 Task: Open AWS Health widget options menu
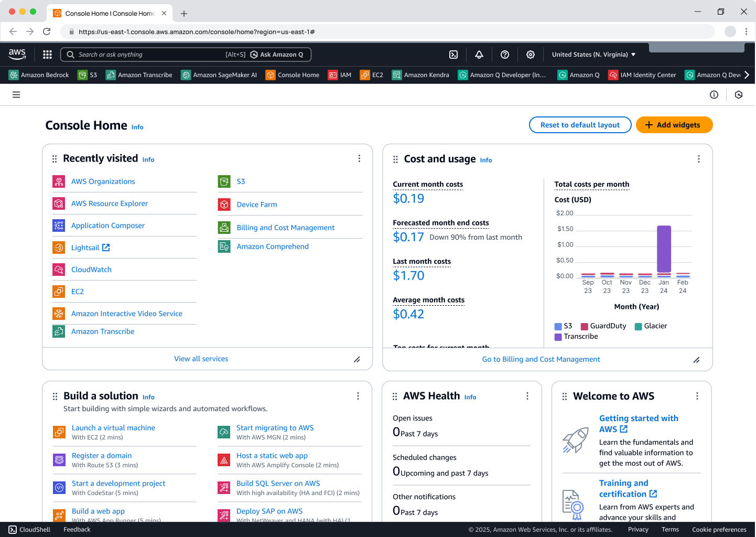pos(527,396)
